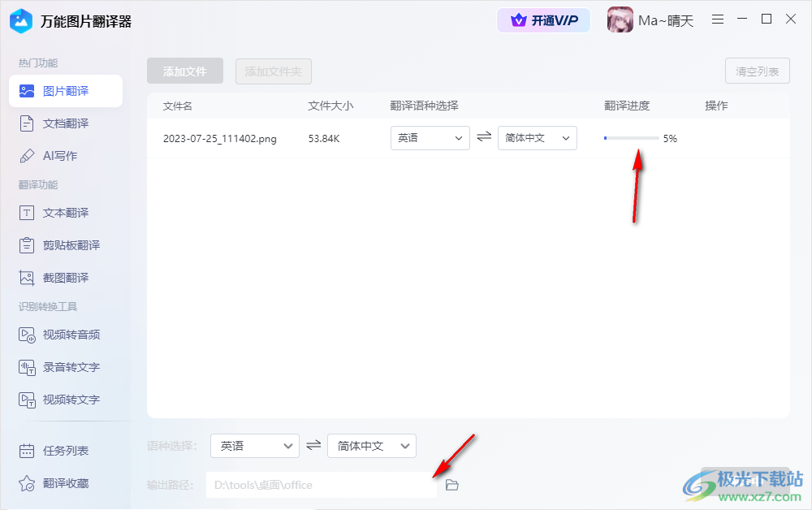Click the user avatar picture
Screen dimensions: 812x510
tap(620, 20)
